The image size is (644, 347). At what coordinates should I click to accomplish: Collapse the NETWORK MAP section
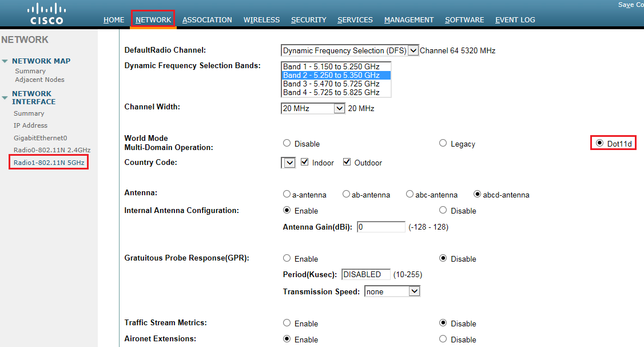[x=5, y=61]
